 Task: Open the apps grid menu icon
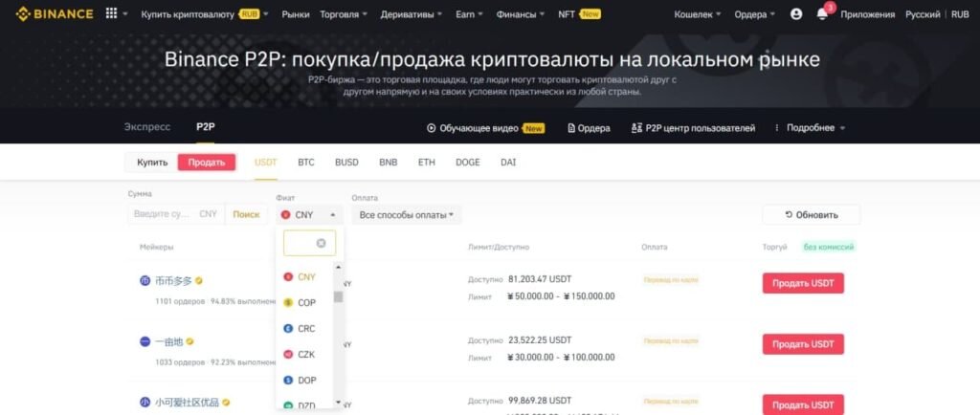coord(111,13)
